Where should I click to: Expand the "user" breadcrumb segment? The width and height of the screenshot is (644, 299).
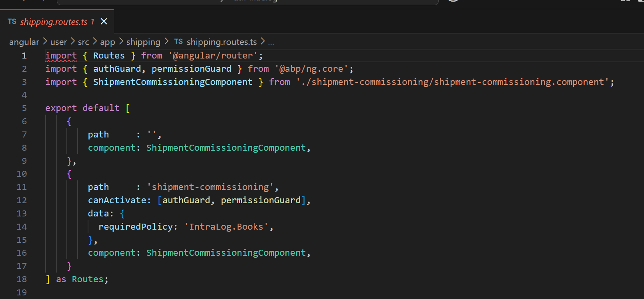point(58,42)
